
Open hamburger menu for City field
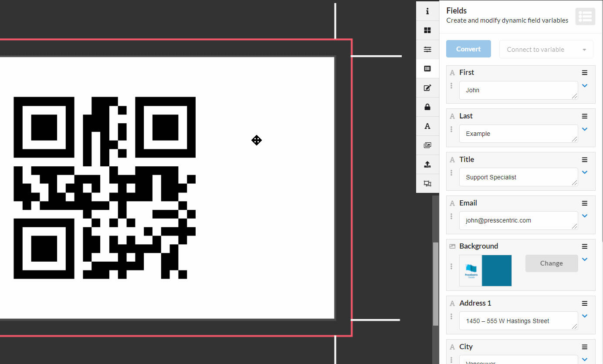585,347
